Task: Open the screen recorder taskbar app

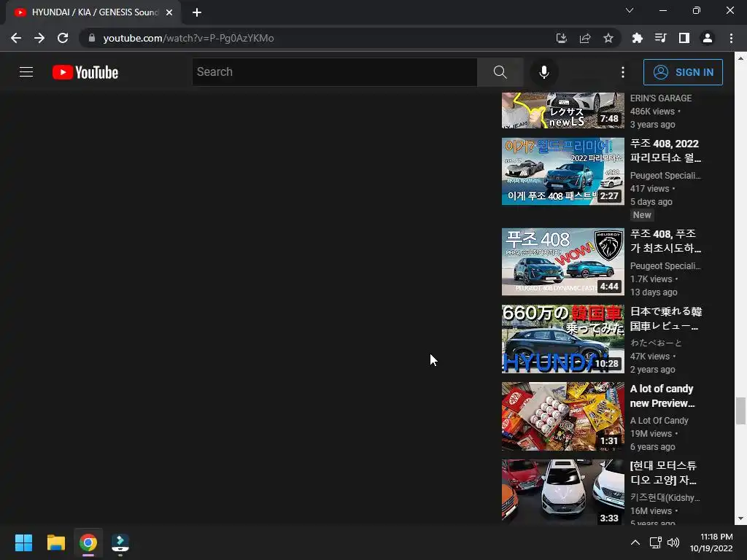Action: pos(120,542)
